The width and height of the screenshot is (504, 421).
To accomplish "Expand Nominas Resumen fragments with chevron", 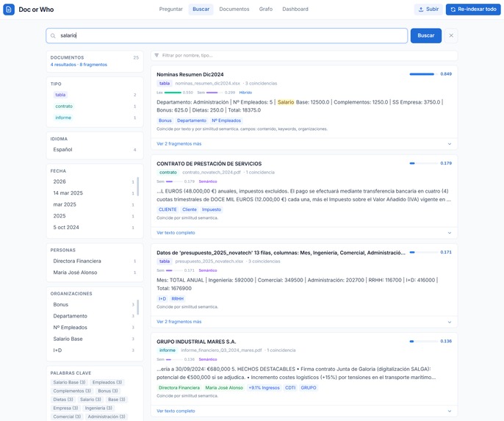I will click(x=450, y=144).
